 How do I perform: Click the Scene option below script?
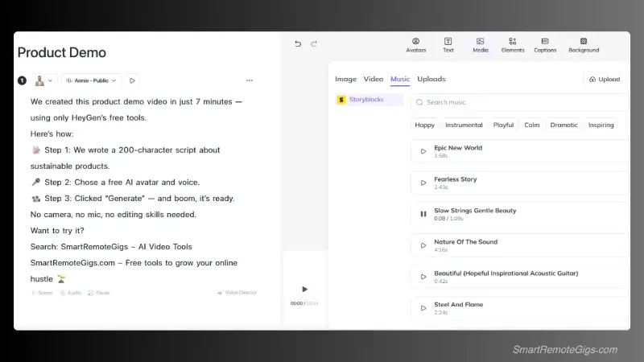pyautogui.click(x=42, y=293)
